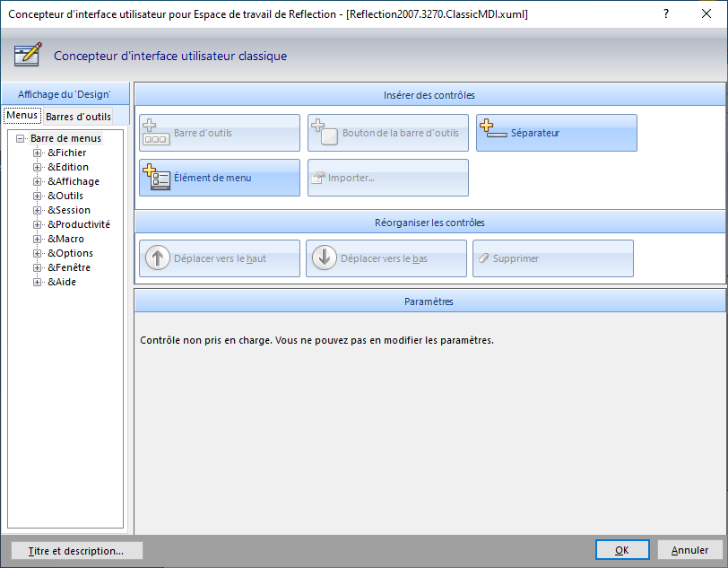This screenshot has height=568, width=728.
Task: Select Barre de menus tree item
Action: pos(65,138)
